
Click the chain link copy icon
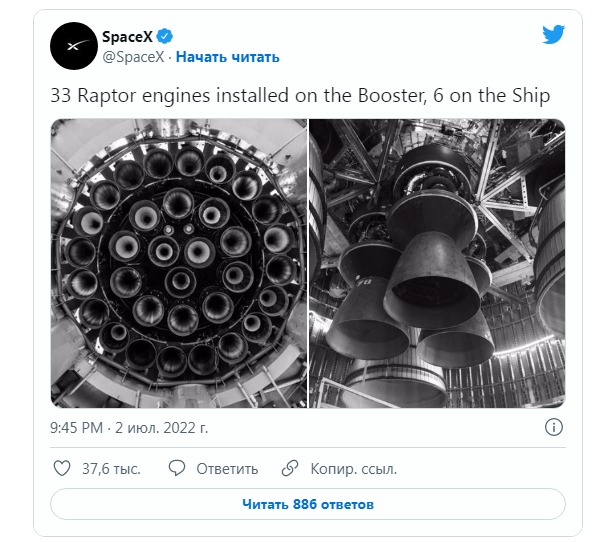coord(290,468)
